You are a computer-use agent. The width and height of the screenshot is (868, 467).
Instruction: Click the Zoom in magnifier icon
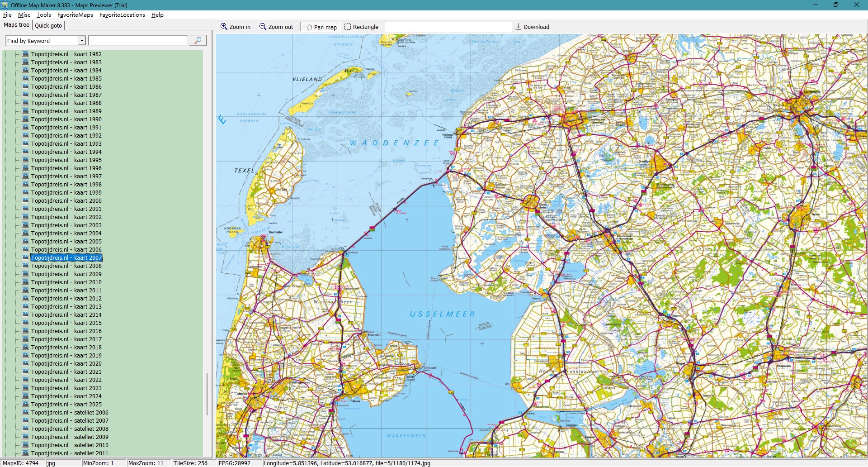tap(224, 27)
